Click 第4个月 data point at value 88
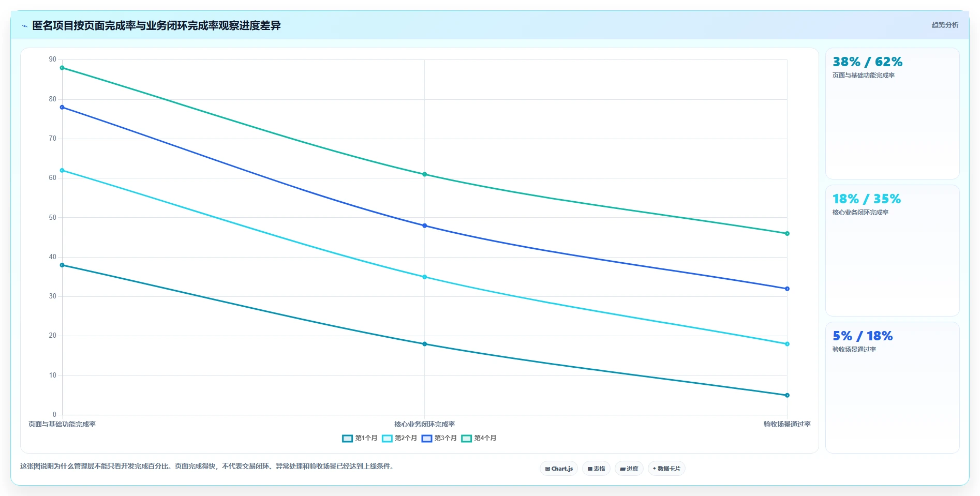 pos(62,68)
